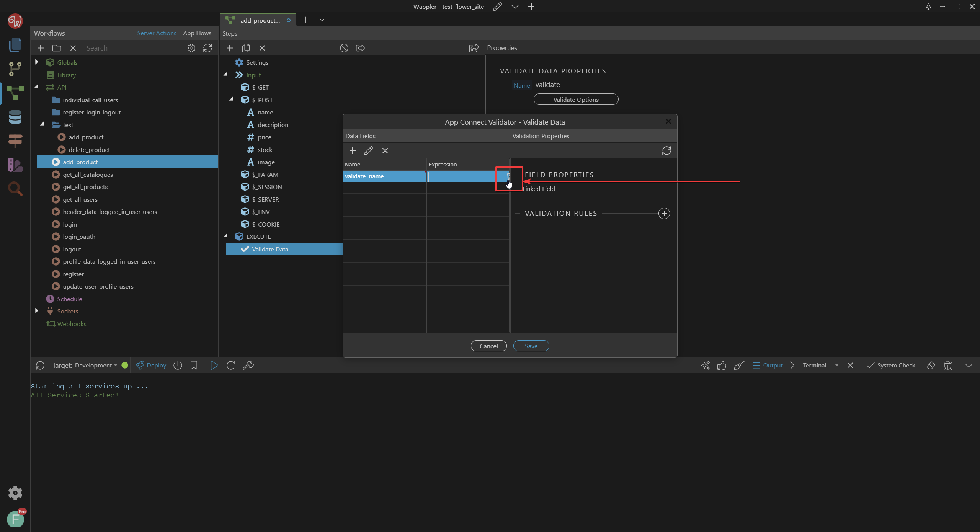Open the Theme manager sidebar icon

coord(15,165)
